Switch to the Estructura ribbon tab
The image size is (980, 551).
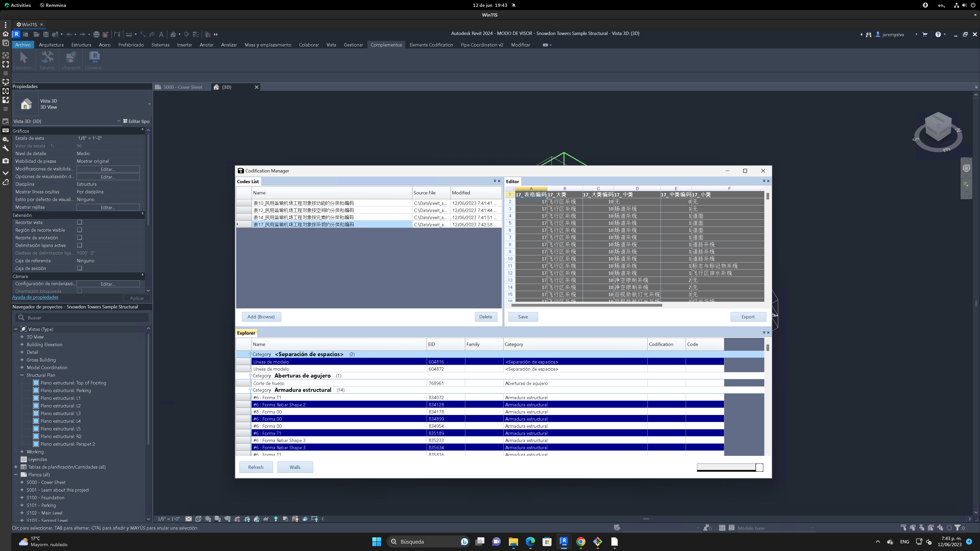point(81,45)
